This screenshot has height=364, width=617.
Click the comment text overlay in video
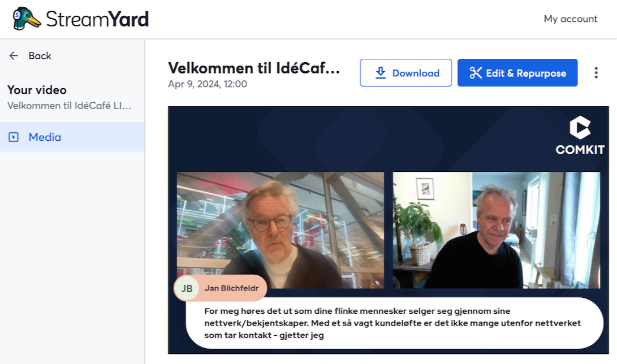[395, 323]
